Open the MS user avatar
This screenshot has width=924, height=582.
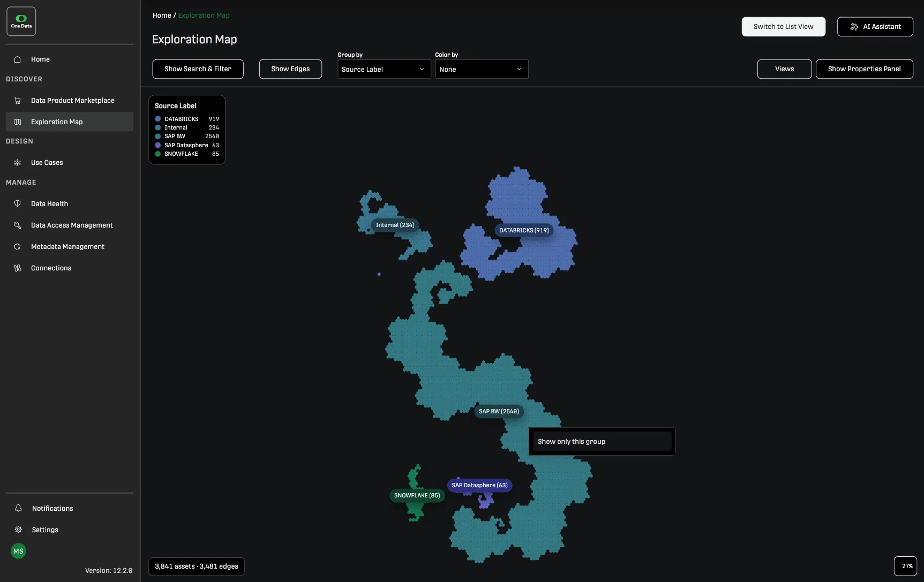19,551
